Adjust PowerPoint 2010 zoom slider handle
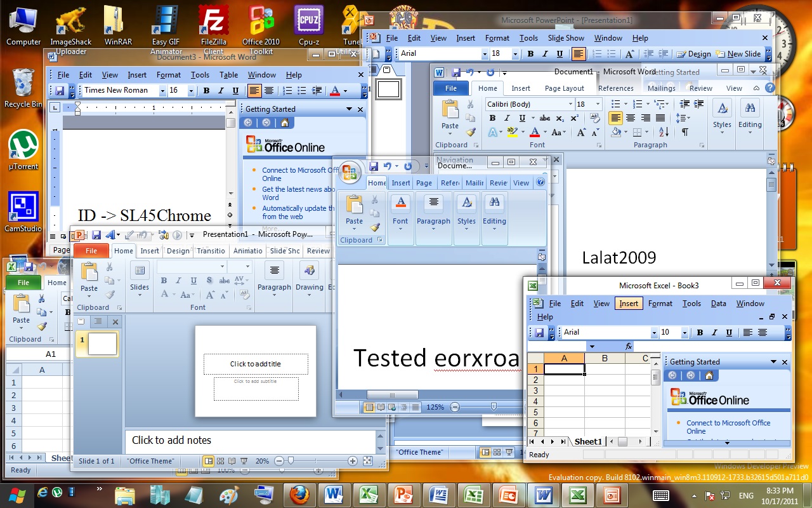 (x=291, y=461)
